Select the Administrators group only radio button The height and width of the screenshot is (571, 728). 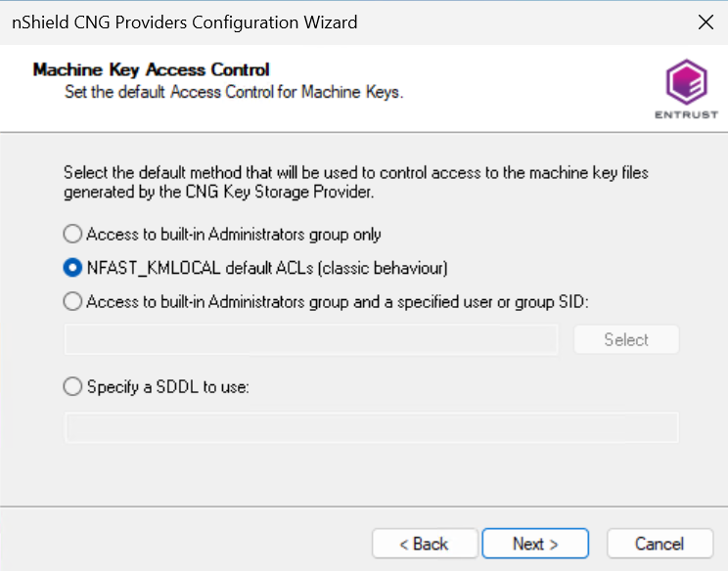(72, 234)
